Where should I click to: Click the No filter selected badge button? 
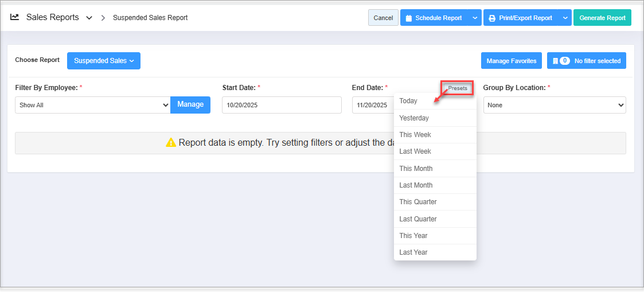point(587,61)
